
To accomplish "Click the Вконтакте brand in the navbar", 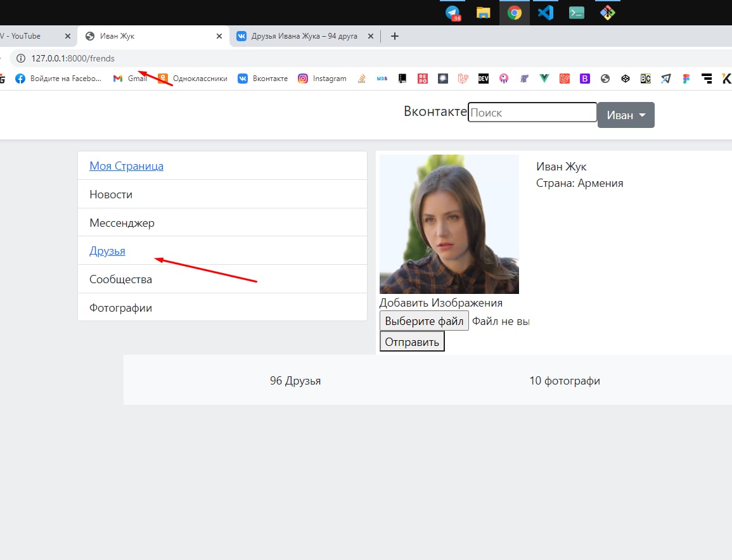I will [x=435, y=111].
